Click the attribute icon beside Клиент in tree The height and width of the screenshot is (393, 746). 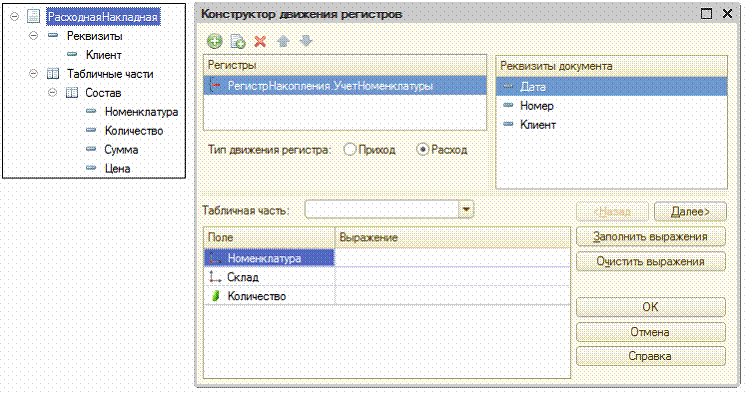pyautogui.click(x=72, y=54)
